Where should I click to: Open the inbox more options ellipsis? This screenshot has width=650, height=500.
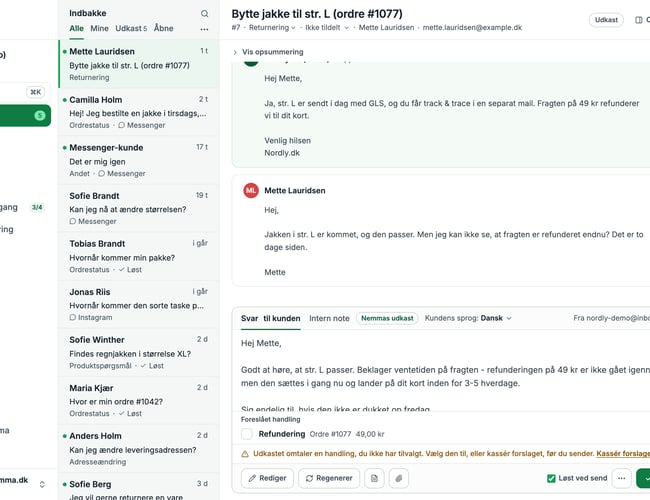coord(204,29)
